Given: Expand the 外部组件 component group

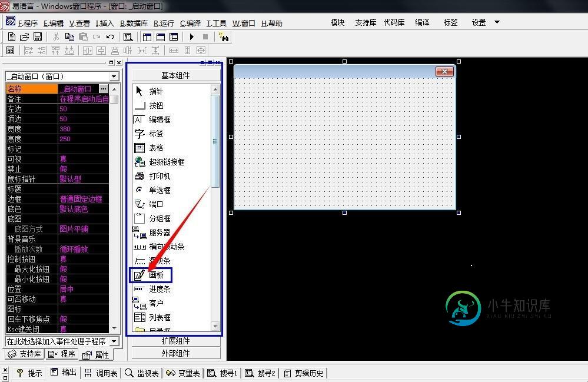Looking at the screenshot, I should [175, 353].
